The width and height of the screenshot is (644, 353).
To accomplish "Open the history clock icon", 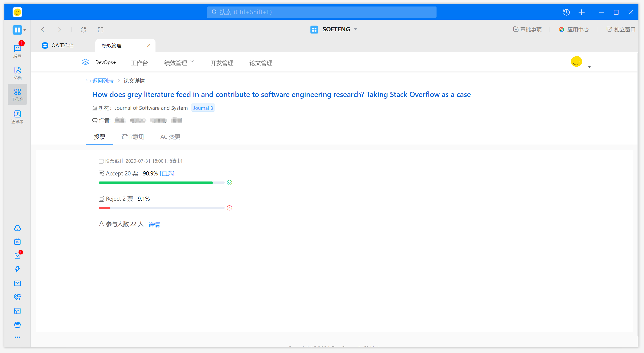I will point(566,12).
